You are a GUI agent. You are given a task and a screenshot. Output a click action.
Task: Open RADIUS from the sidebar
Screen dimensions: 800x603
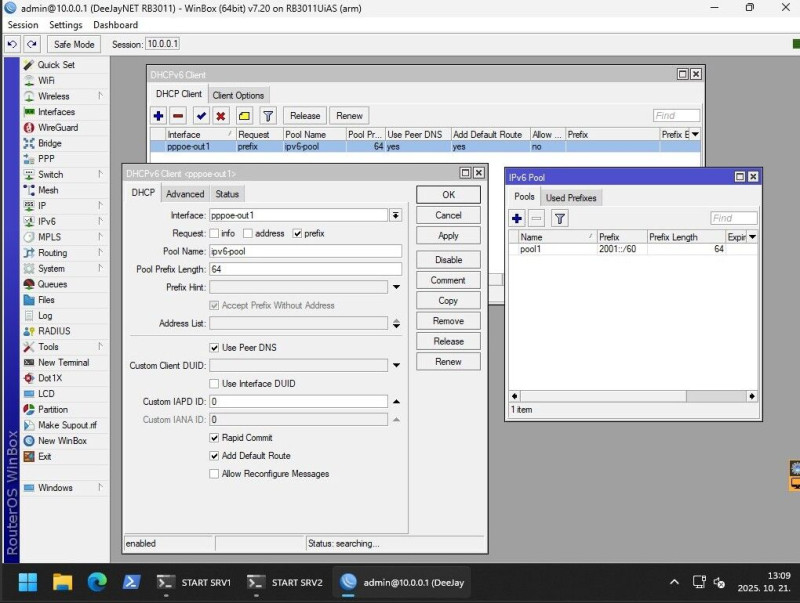[54, 331]
